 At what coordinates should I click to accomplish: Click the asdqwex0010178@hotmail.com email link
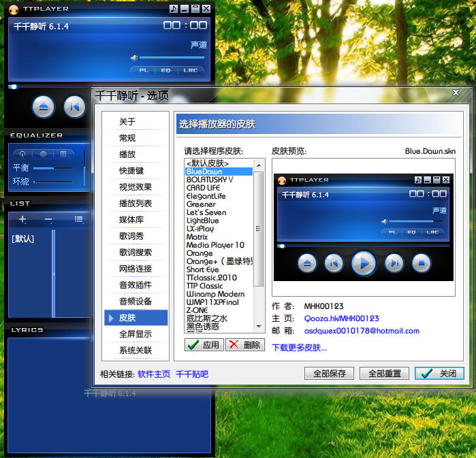coord(362,331)
